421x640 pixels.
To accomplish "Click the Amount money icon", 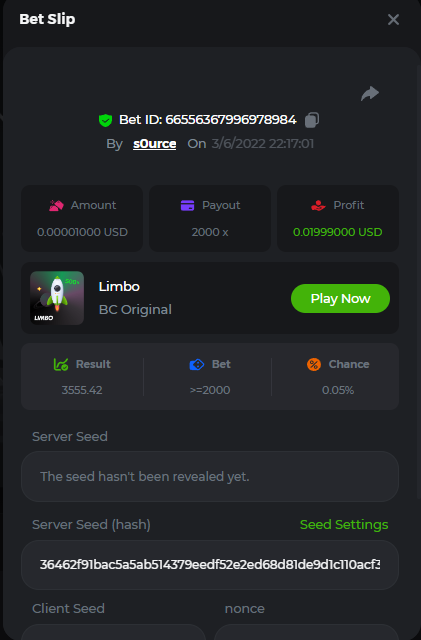I will (56, 205).
